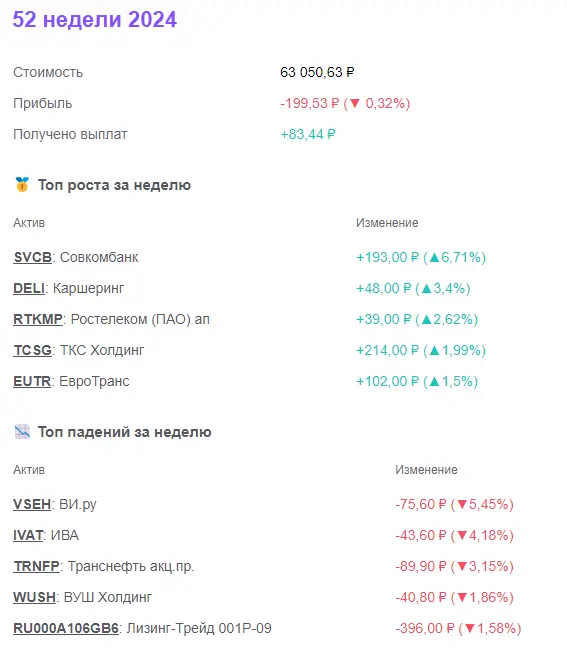Open the RTKMP ticker link
567x667 pixels.
[x=38, y=319]
